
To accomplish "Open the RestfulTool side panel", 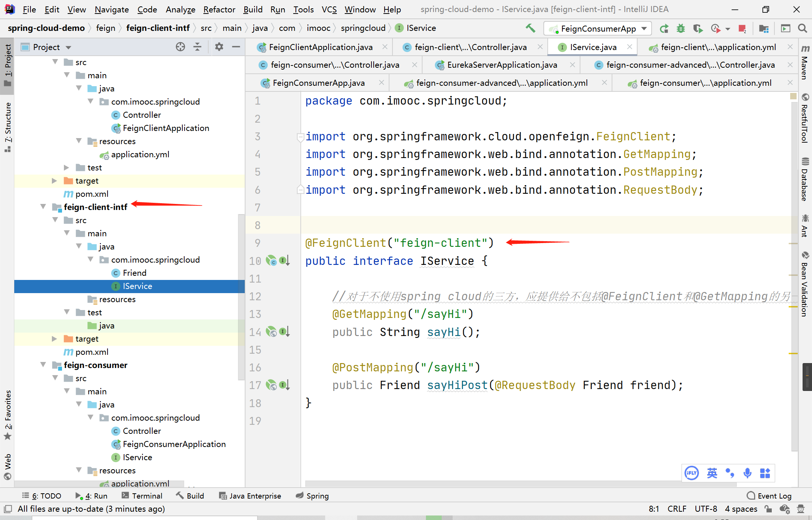I will pos(805,119).
